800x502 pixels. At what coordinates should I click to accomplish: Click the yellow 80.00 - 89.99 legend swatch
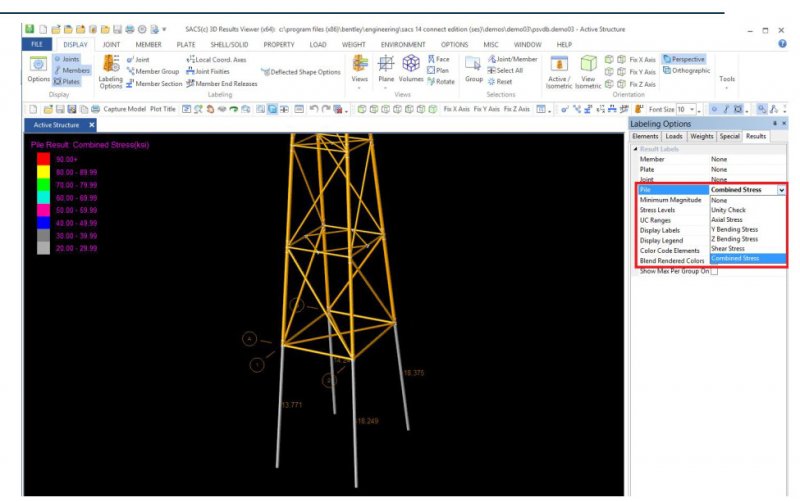43,172
